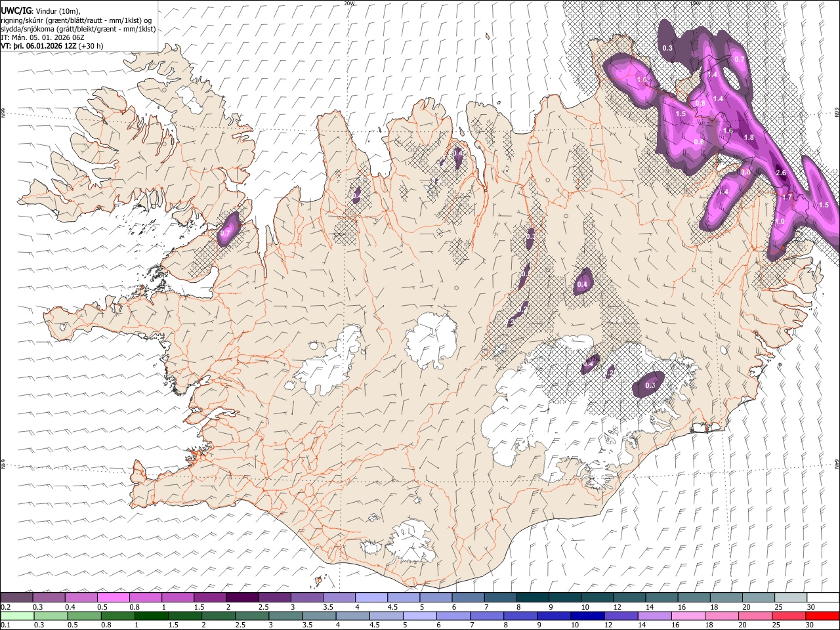Click the 1.8 precipitation value on the map
This screenshot has height=630, width=840.
[x=749, y=138]
